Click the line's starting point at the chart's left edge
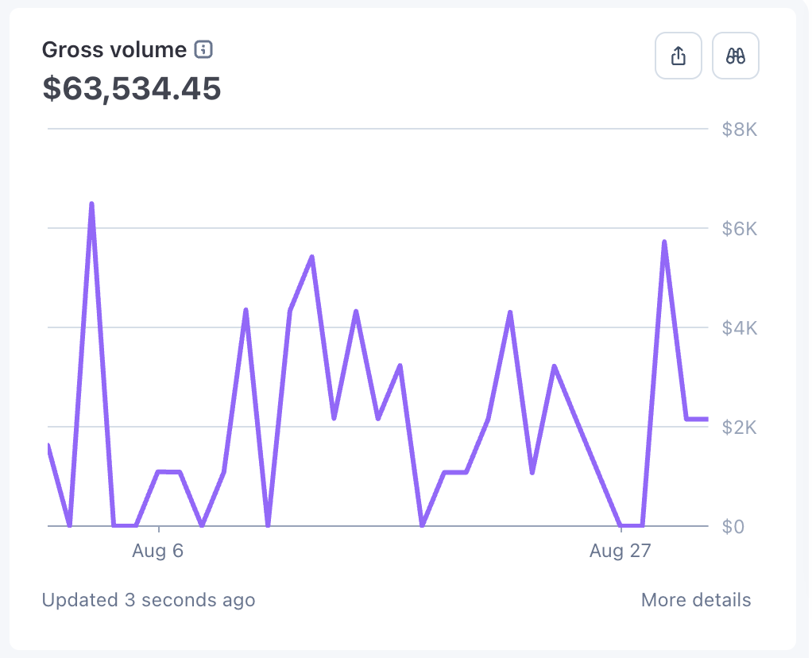This screenshot has height=658, width=812. tap(49, 447)
